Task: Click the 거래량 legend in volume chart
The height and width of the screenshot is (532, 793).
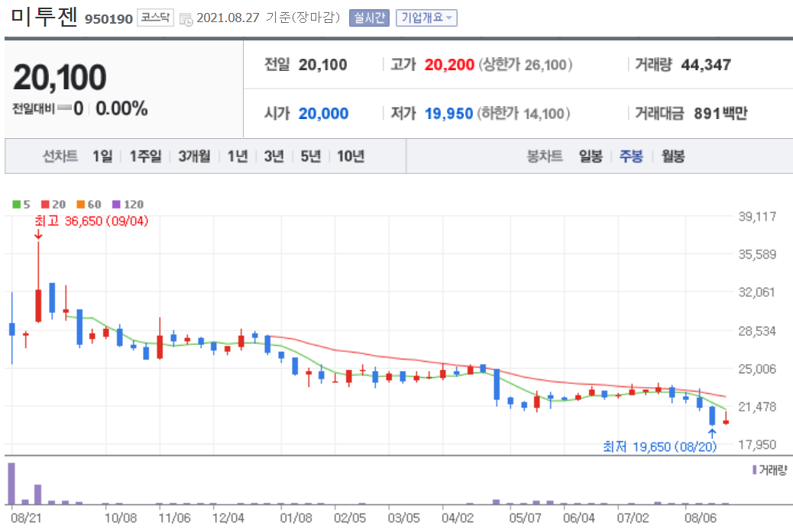Action: pyautogui.click(x=770, y=470)
